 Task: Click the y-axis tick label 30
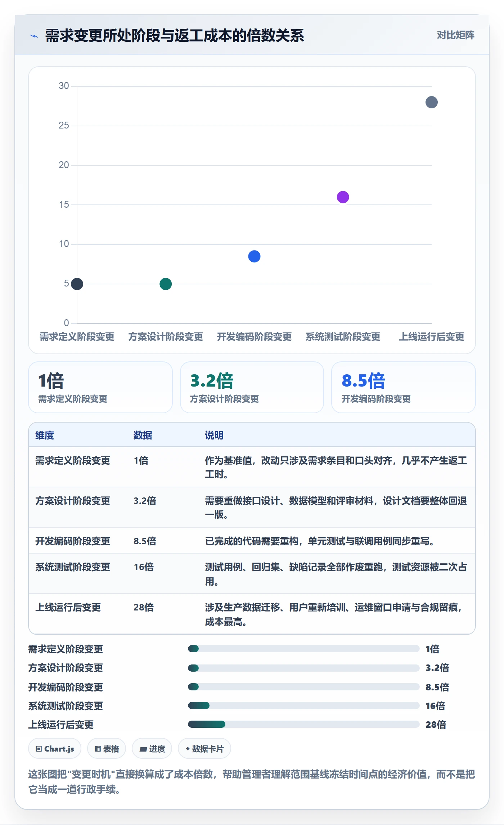click(64, 86)
